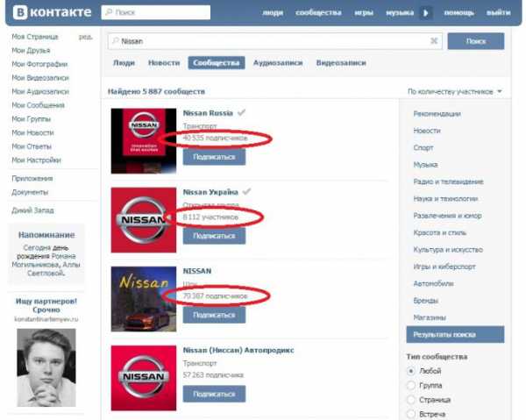Open помощь in top navigation
The image size is (526, 420).
(x=458, y=13)
